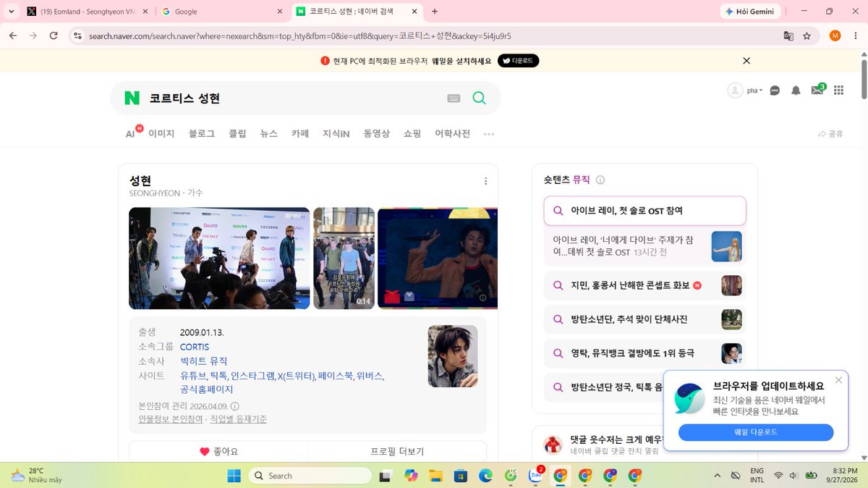868x488 pixels.
Task: Open Zalo app in taskbar
Action: point(535,476)
